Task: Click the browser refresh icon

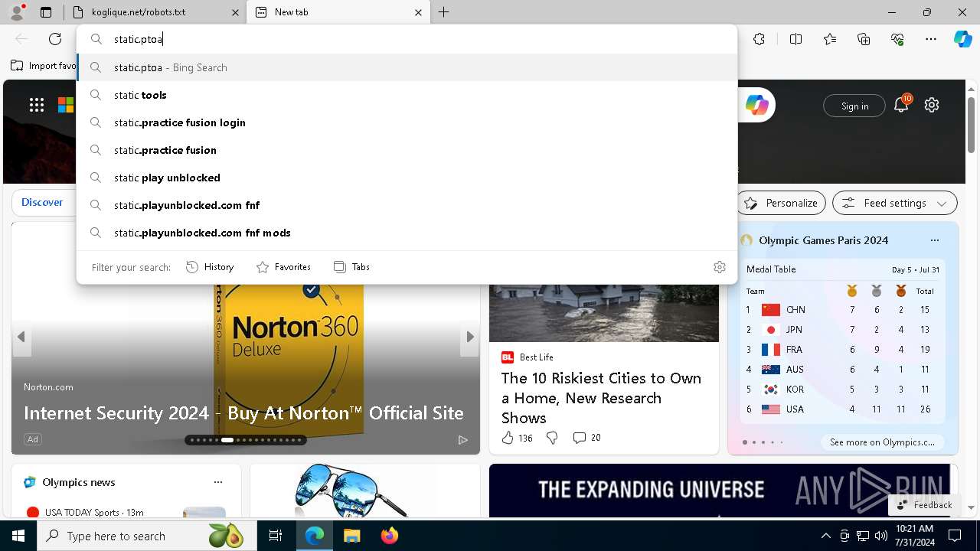Action: (55, 39)
